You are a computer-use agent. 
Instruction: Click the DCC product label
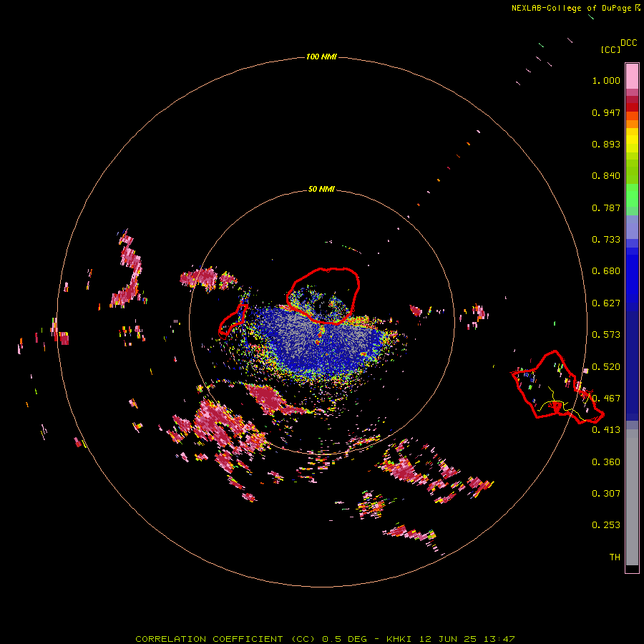628,42
